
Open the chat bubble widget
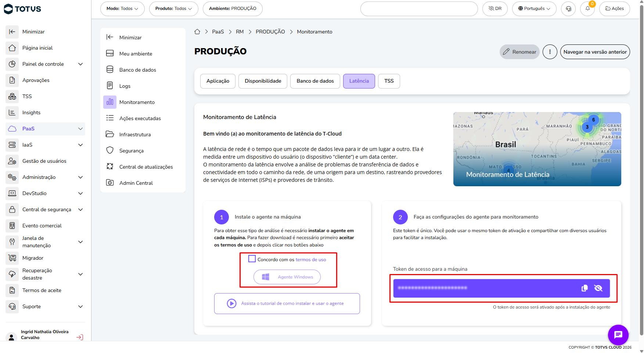618,335
